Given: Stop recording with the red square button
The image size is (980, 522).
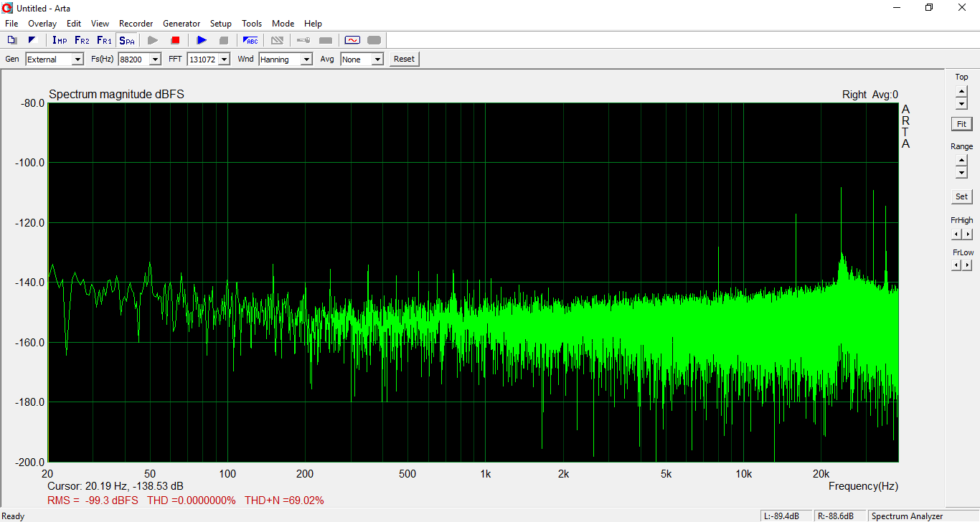Looking at the screenshot, I should point(175,40).
